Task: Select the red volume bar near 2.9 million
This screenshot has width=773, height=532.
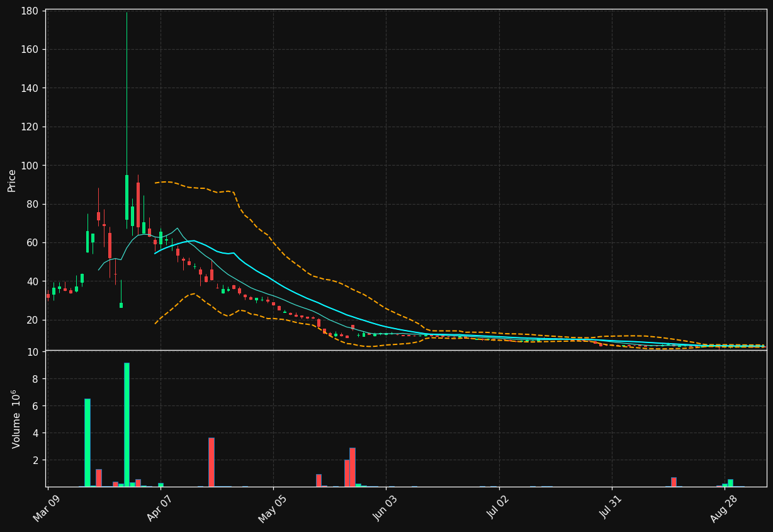Action: (353, 467)
